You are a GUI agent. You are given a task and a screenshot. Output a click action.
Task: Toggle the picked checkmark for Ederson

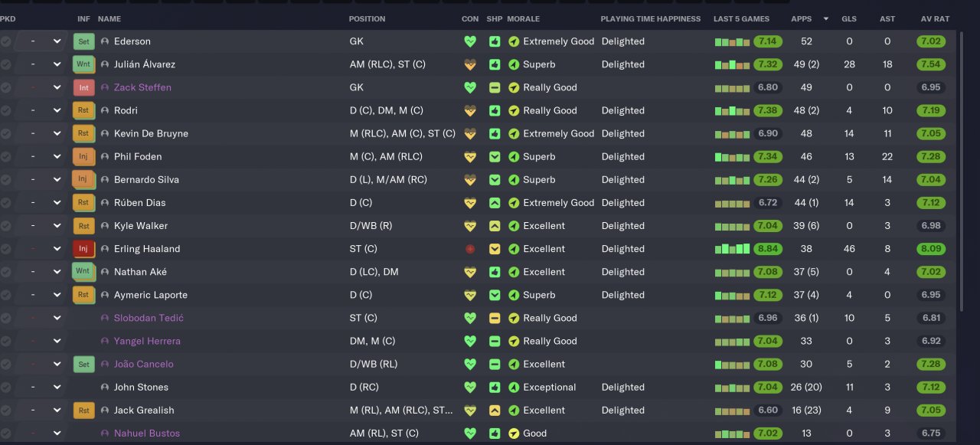click(x=6, y=41)
